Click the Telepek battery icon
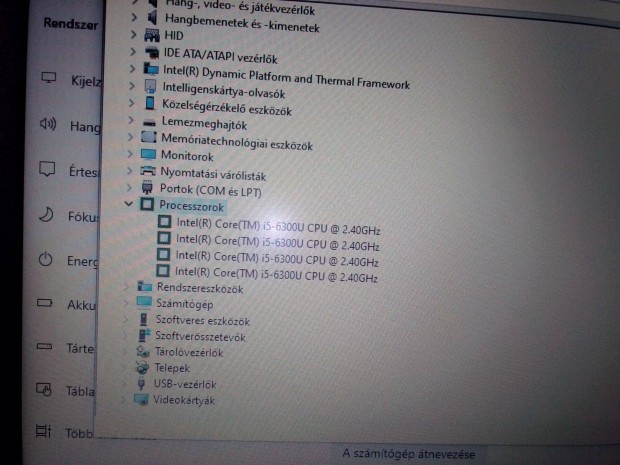The width and height of the screenshot is (620, 465). tap(142, 367)
